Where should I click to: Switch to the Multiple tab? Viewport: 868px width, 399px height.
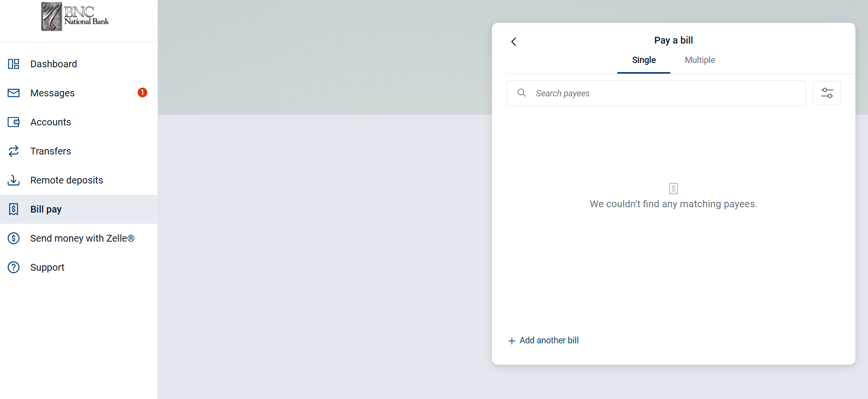[700, 60]
